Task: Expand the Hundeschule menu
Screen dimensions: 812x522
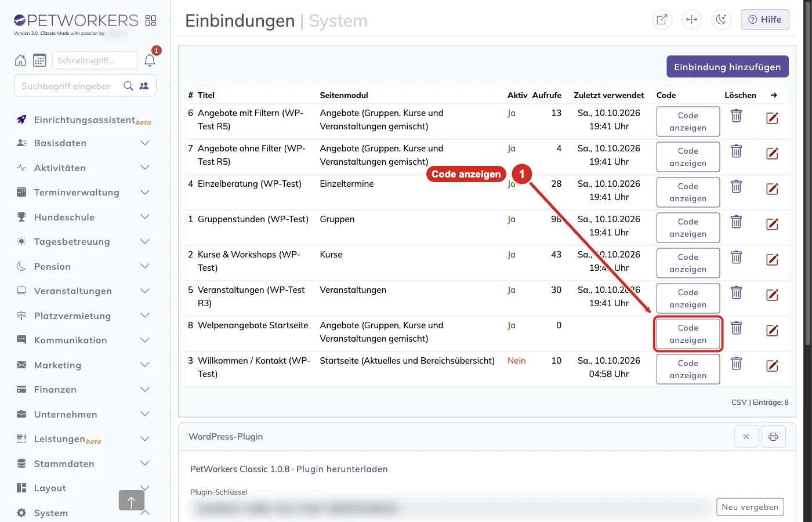Action: (x=84, y=217)
